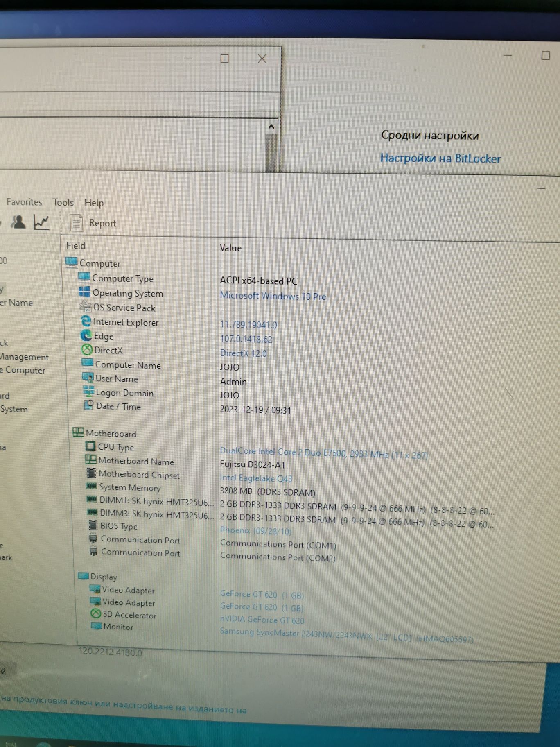Click the DIMM1 memory module icon
This screenshot has height=747, width=560.
click(92, 499)
